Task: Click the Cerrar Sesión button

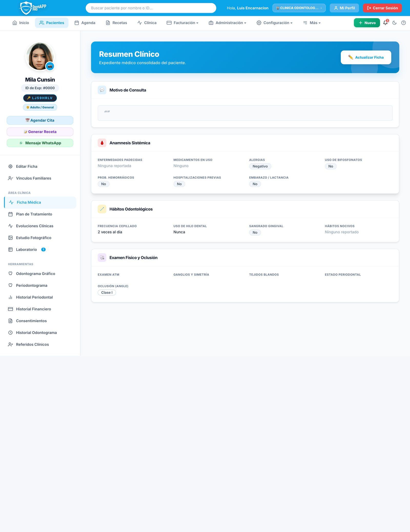Action: (382, 8)
